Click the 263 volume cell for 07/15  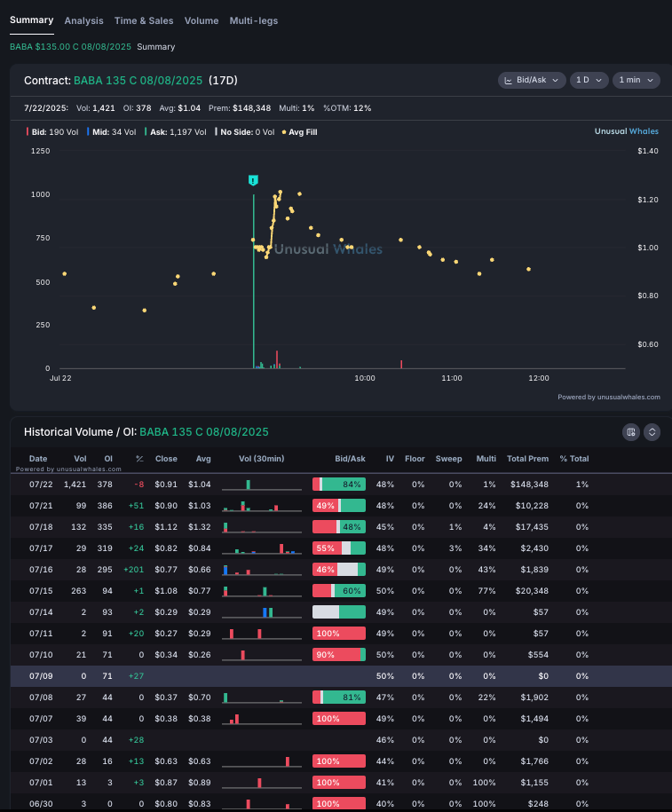coord(79,591)
